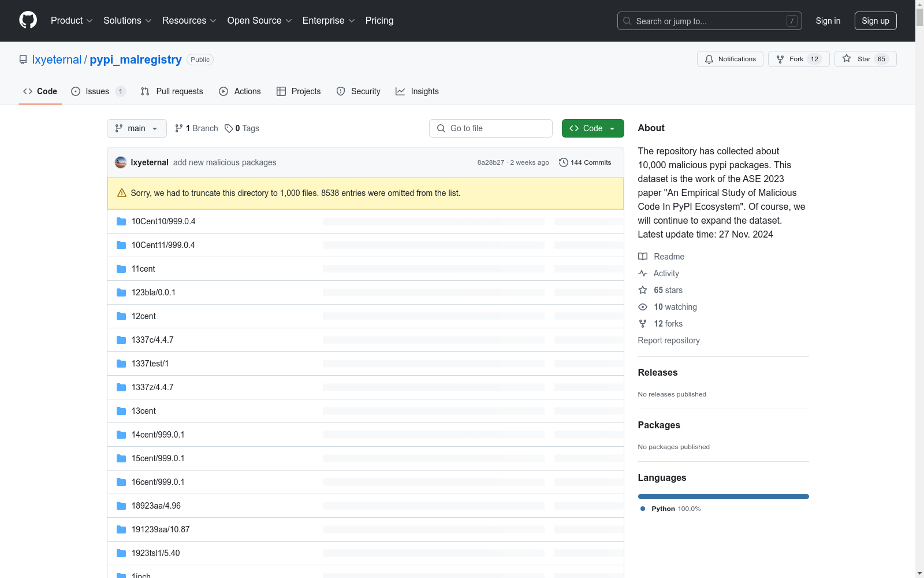
Task: Open the 14cent/999.0.1 folder
Action: 158,435
